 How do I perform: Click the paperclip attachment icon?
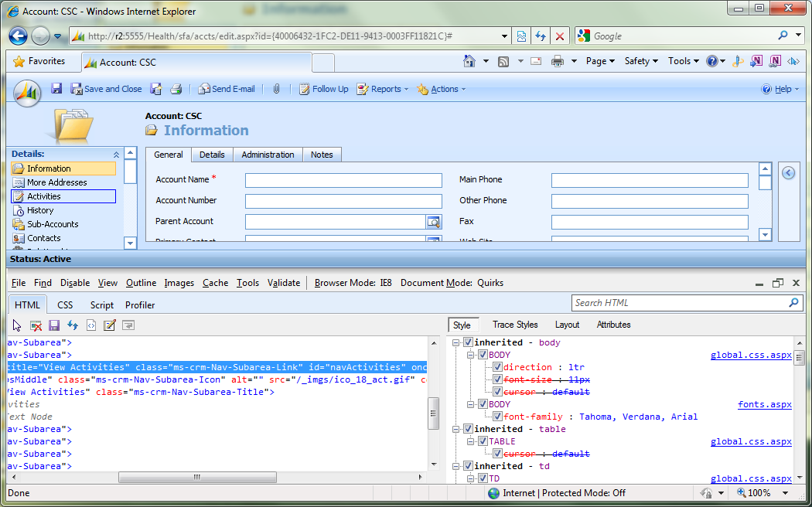click(x=275, y=89)
